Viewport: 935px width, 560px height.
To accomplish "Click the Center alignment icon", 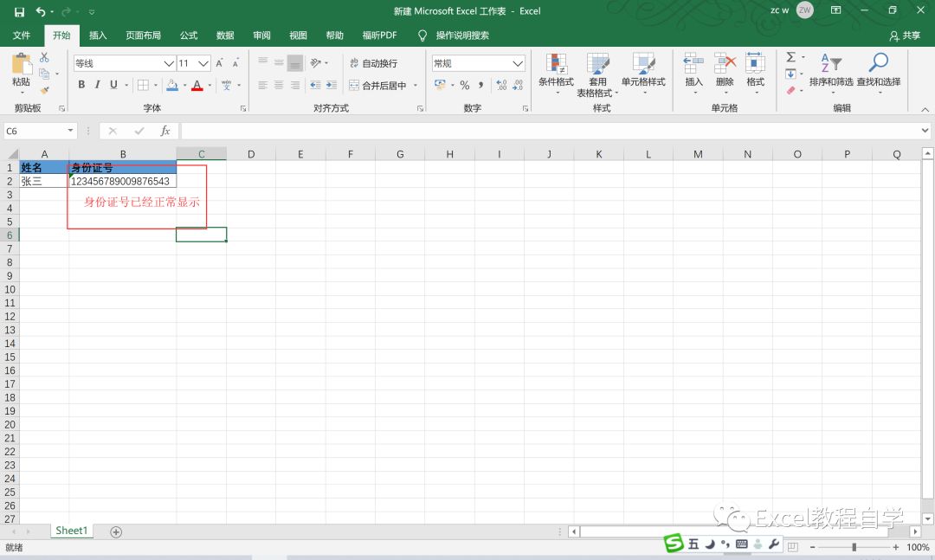I will pyautogui.click(x=279, y=86).
